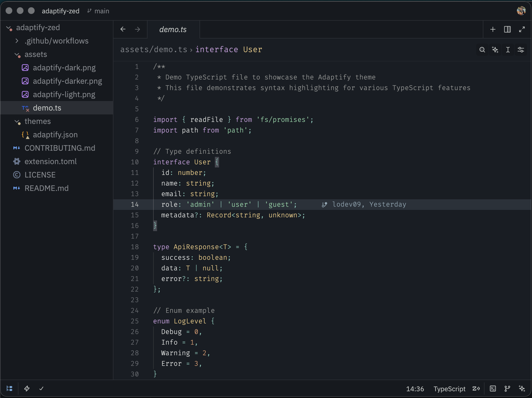The image size is (532, 398).
Task: Open the LICENSE file
Action: (x=56, y=175)
